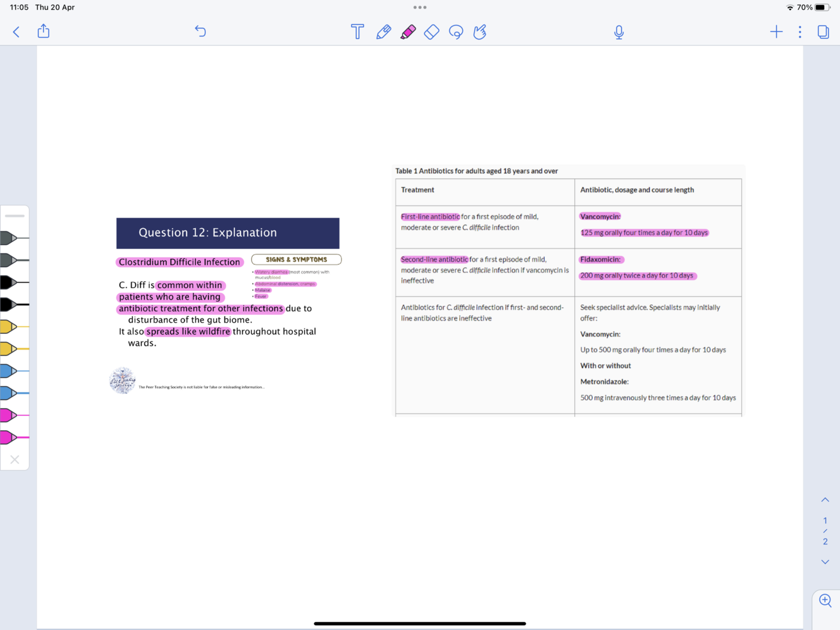Tap the 'Table 1 Antibiotics for adults' caption
This screenshot has height=630, width=840.
pos(477,171)
